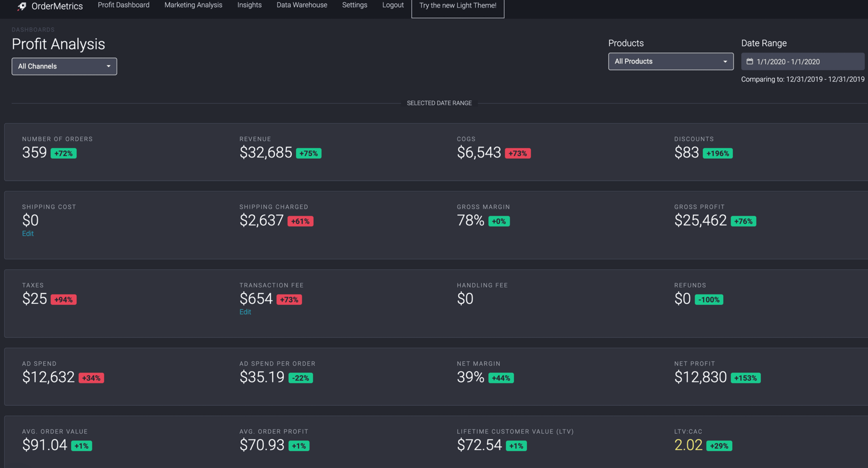Click the +72% badge for Number of Orders
Viewport: 868px width, 468px height.
[x=63, y=153]
